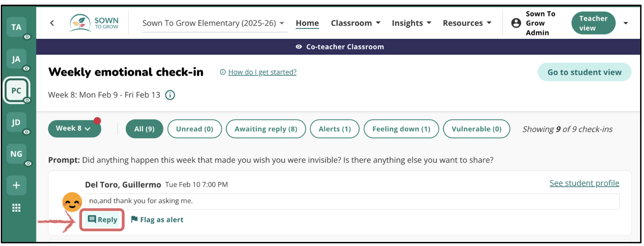The height and width of the screenshot is (246, 644).
Task: Click Go to student view
Action: (584, 72)
